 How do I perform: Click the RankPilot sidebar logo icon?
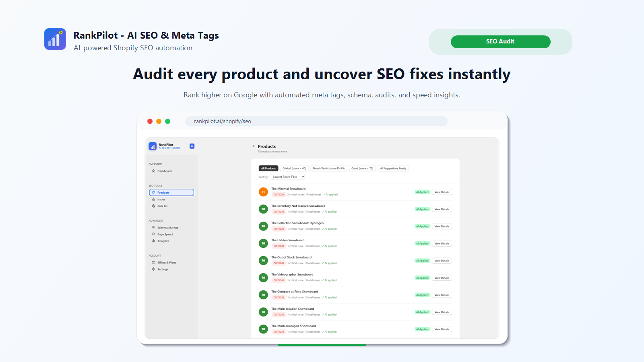pyautogui.click(x=153, y=146)
